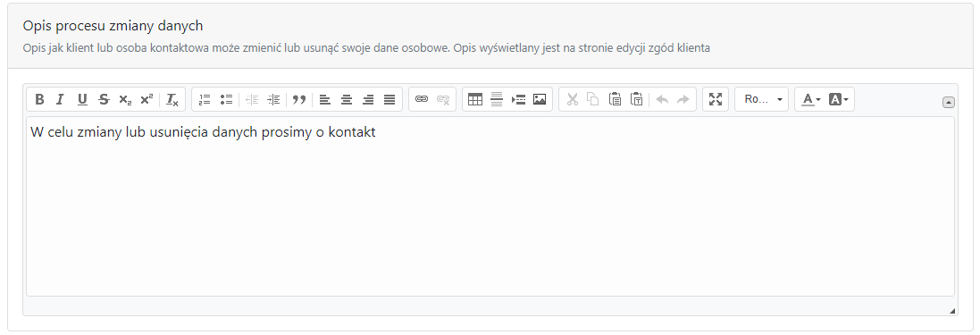This screenshot has width=980, height=335.
Task: Toggle subscript formatting
Action: 125,99
